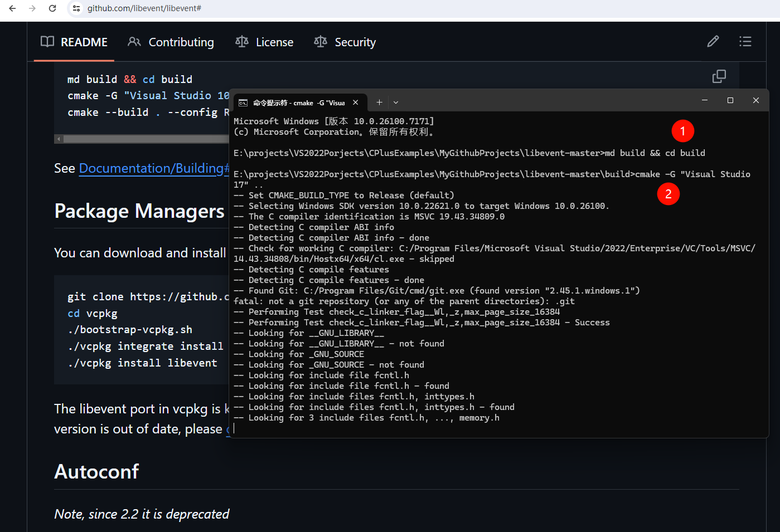This screenshot has width=780, height=532.
Task: Click the address bar URL field
Action: click(x=144, y=8)
